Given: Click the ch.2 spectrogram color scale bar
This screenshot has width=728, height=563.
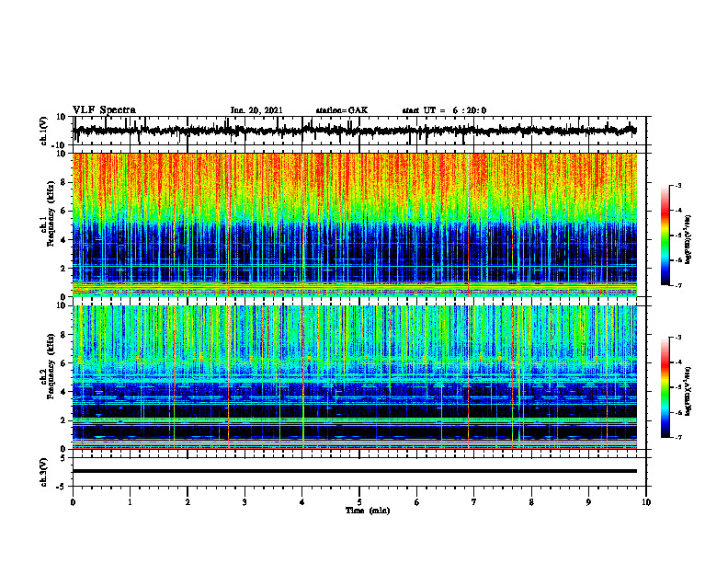Looking at the screenshot, I should pyautogui.click(x=665, y=387).
